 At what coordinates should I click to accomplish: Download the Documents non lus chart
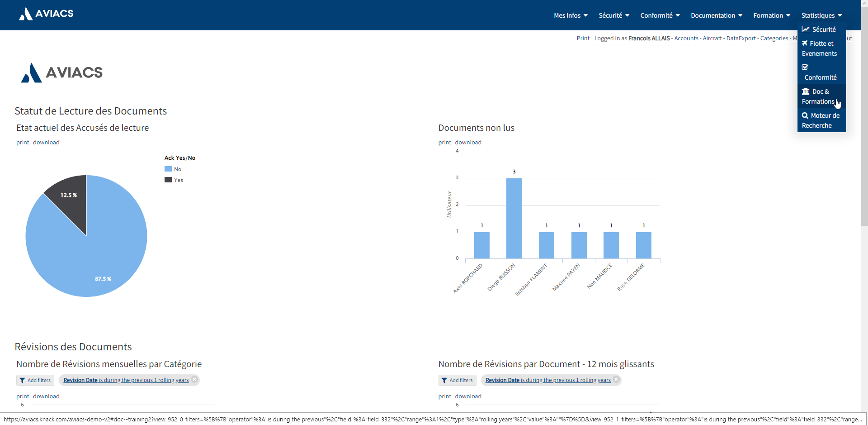coord(468,143)
